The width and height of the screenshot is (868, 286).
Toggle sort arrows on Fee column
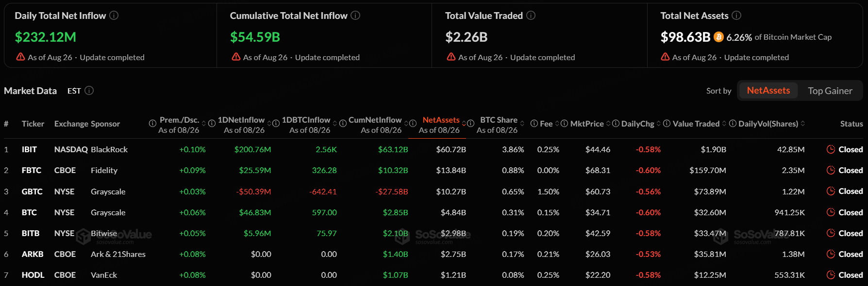click(557, 124)
